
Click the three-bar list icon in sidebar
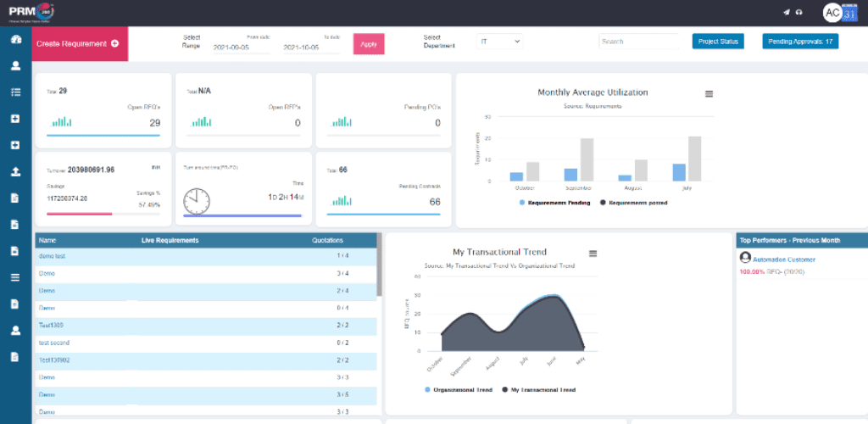coord(15,277)
